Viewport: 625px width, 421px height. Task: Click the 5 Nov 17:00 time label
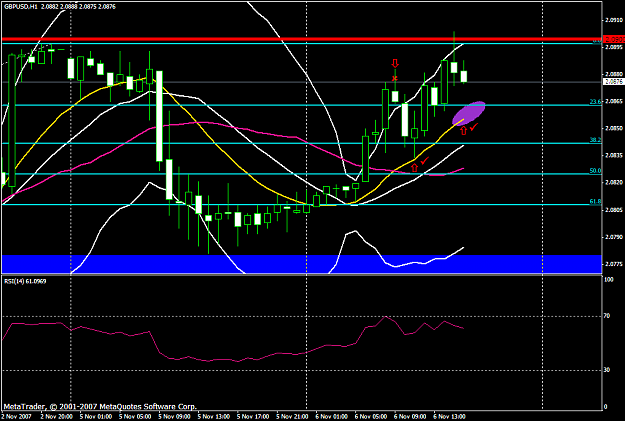pyautogui.click(x=253, y=417)
